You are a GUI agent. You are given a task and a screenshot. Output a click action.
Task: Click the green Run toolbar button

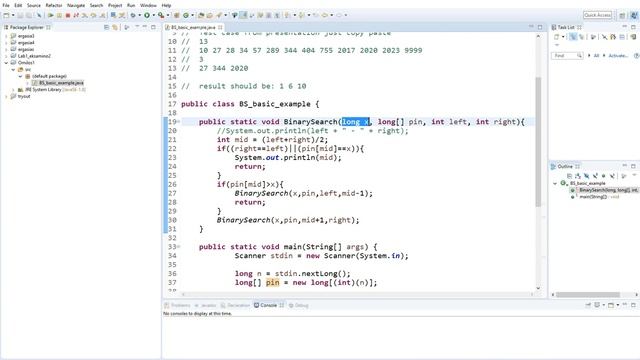147,15
